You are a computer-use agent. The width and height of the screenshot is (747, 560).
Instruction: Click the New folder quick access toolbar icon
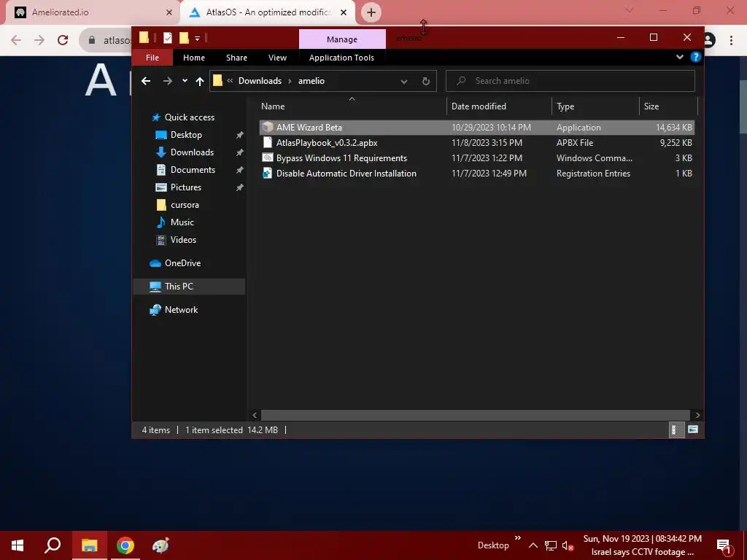tap(184, 38)
